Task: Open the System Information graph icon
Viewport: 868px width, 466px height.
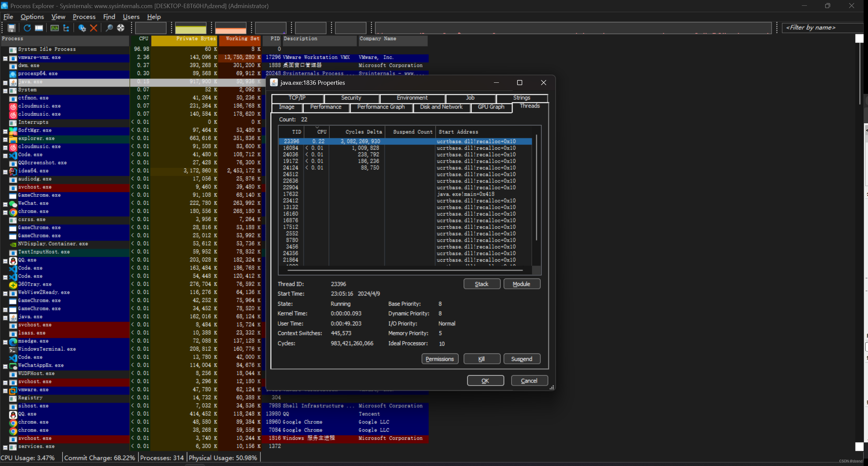Action: coord(54,28)
